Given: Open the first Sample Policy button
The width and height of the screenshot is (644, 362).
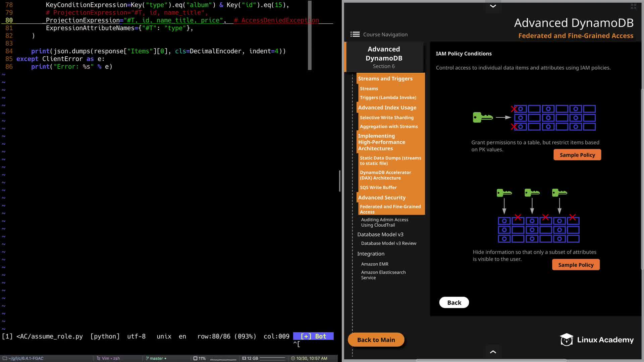Looking at the screenshot, I should [577, 155].
